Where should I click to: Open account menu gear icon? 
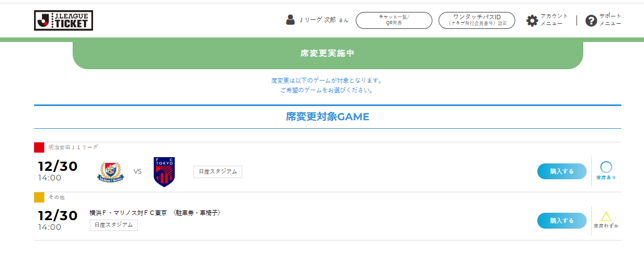click(x=532, y=20)
